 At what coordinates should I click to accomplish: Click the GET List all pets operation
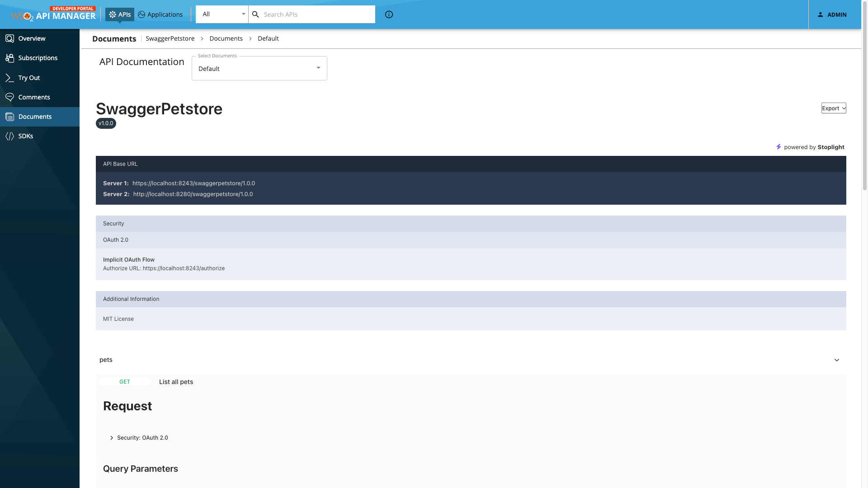coord(471,382)
